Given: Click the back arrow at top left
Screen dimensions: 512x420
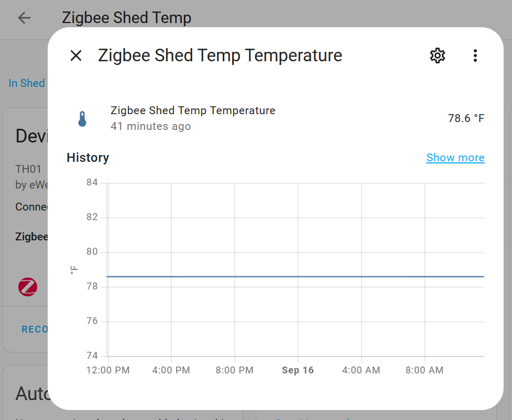Looking at the screenshot, I should click(24, 17).
